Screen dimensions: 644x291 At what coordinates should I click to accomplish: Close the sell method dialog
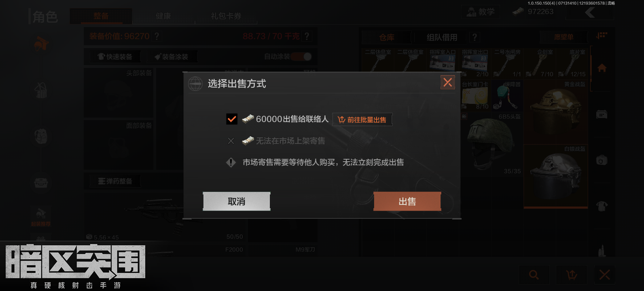tap(448, 82)
